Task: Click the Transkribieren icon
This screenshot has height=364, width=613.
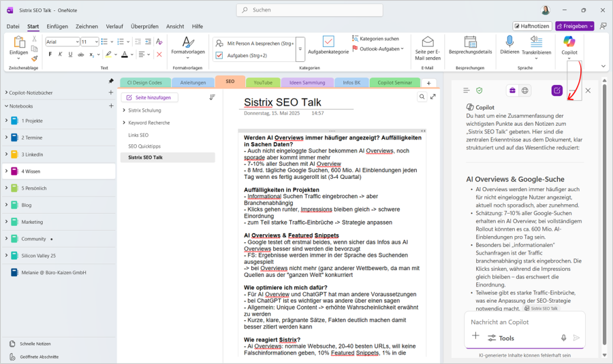Action: coord(537,41)
